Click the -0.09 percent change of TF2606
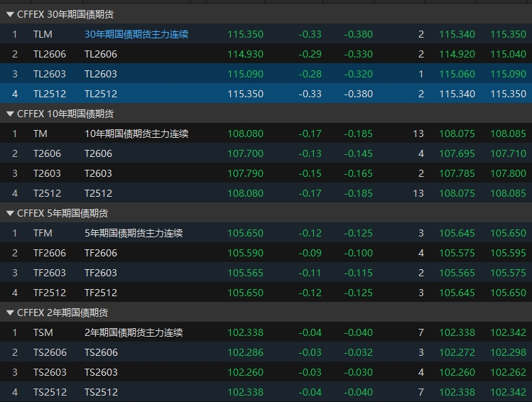 coord(310,253)
